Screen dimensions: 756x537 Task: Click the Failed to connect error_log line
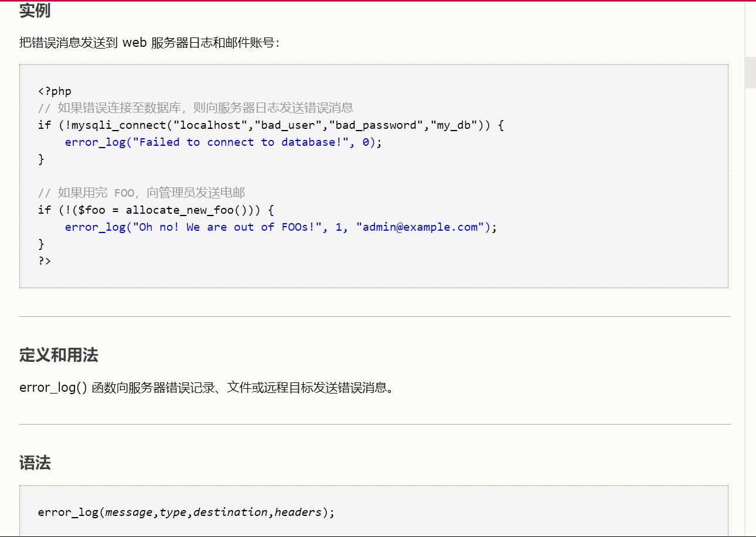(223, 142)
